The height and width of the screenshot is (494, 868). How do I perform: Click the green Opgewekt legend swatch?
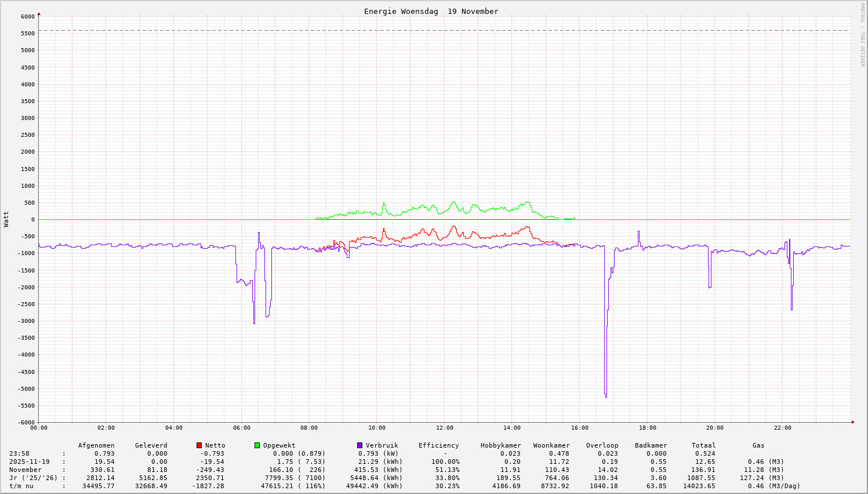[x=257, y=445]
